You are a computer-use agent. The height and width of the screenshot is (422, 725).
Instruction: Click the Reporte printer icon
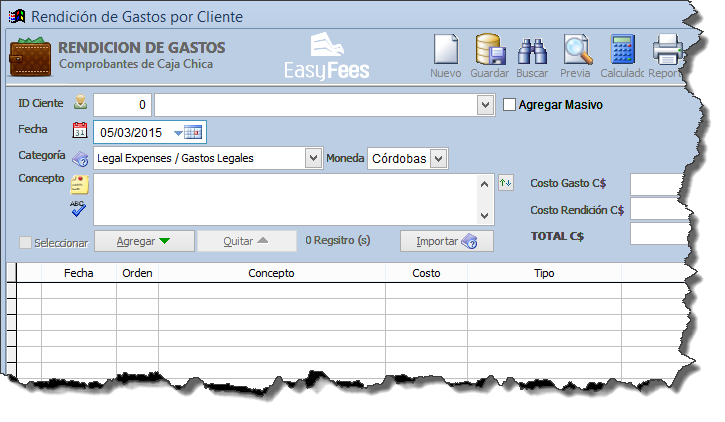pos(666,50)
